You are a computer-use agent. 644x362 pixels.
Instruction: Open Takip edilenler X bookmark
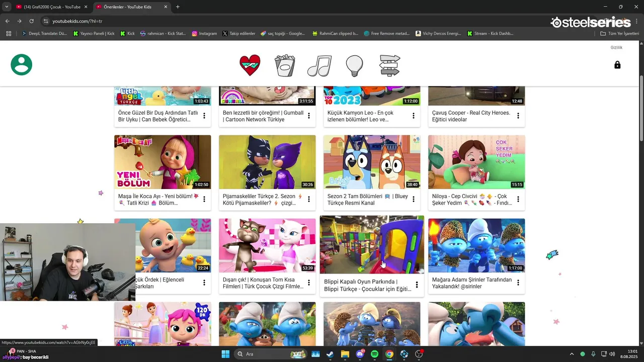[239, 34]
